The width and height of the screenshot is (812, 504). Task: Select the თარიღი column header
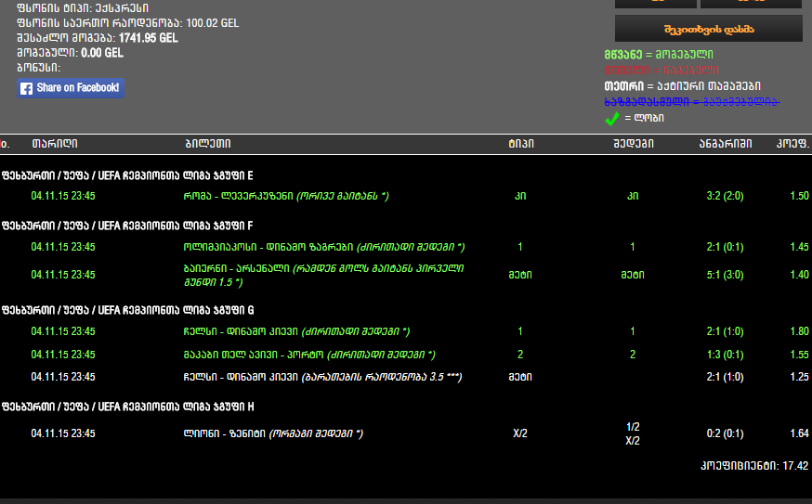click(55, 143)
